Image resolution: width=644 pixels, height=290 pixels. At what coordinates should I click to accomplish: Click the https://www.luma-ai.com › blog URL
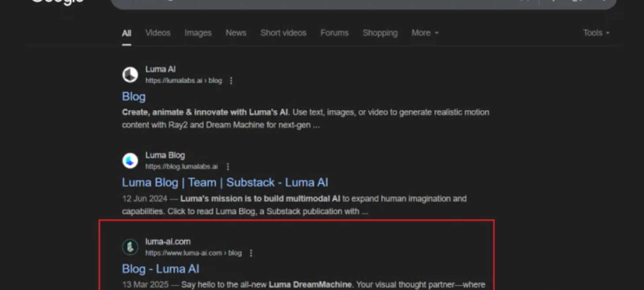pos(194,253)
